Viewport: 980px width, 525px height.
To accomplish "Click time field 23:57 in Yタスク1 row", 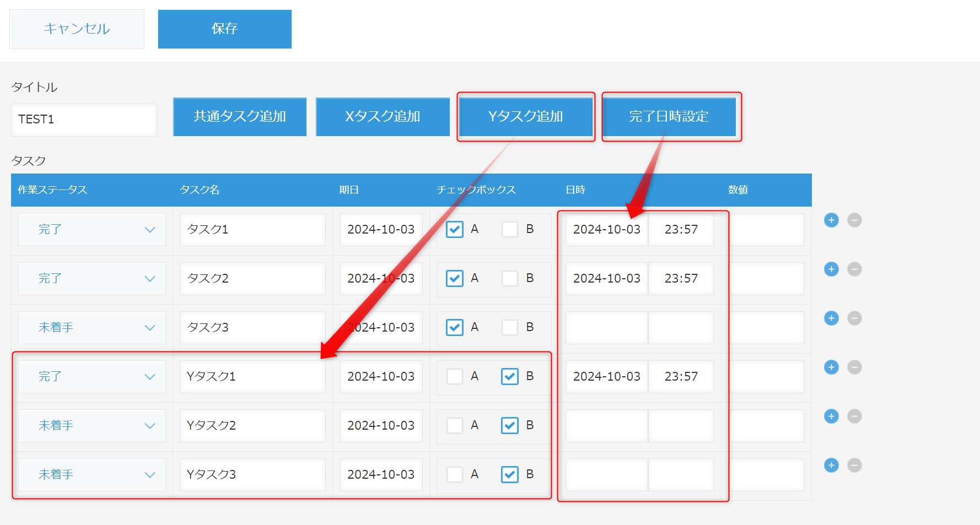I will click(681, 377).
